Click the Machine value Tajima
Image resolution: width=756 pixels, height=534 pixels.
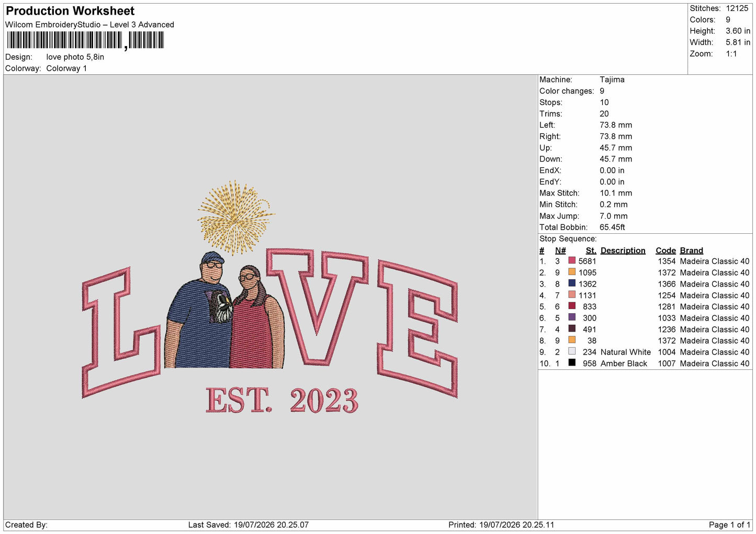click(612, 79)
